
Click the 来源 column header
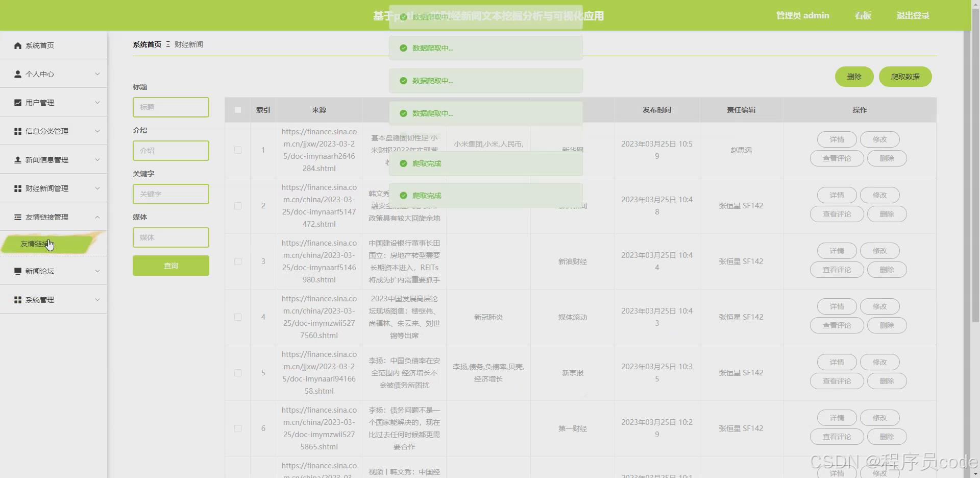tap(319, 110)
